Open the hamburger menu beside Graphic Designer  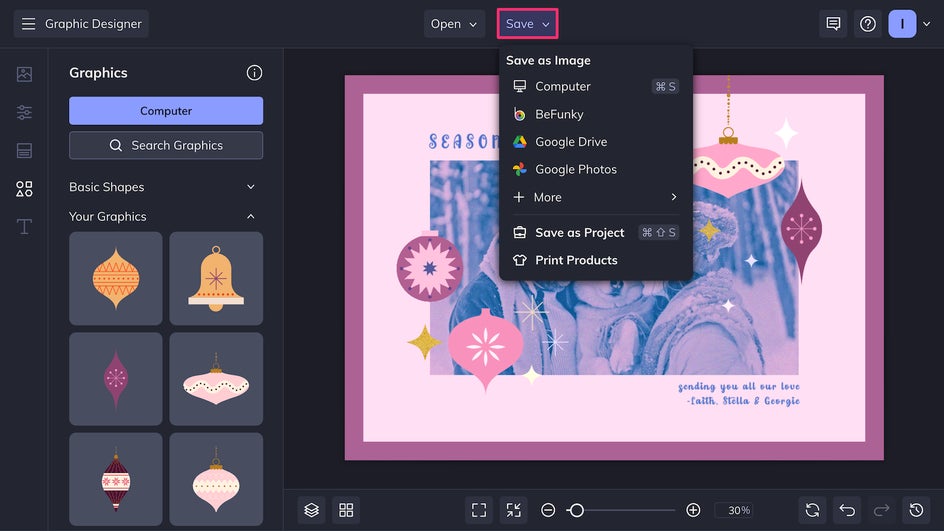(x=28, y=24)
